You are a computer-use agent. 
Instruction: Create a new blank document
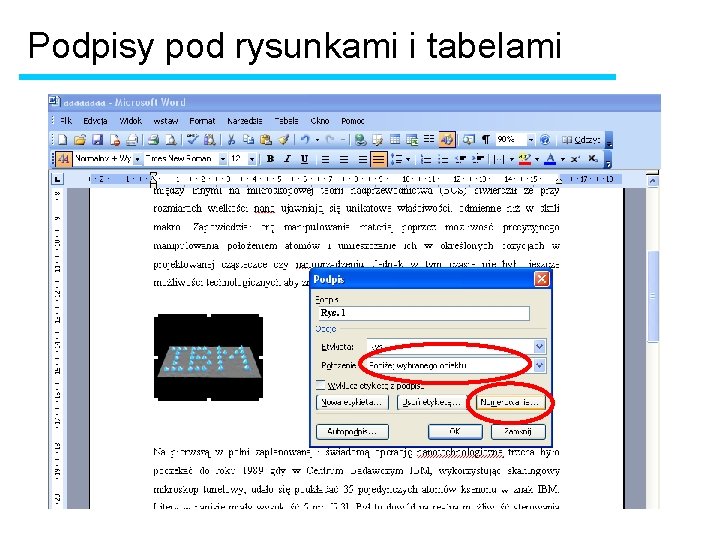coord(62,140)
